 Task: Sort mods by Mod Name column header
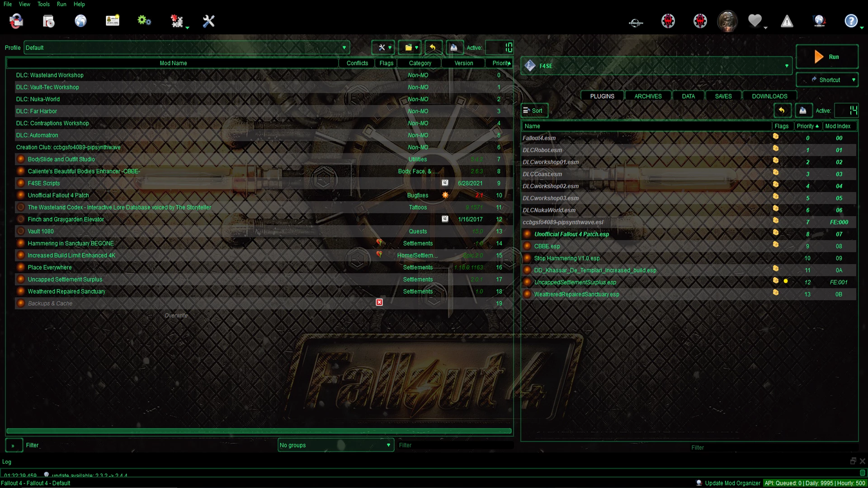tap(173, 63)
